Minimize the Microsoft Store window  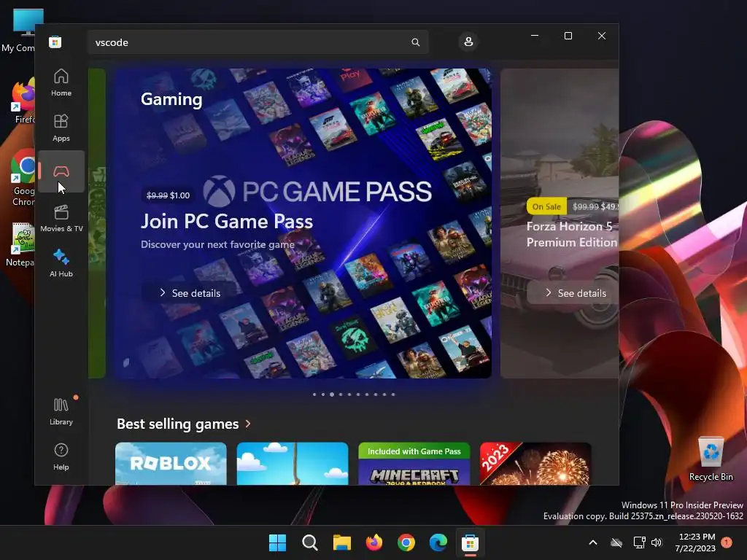coord(535,36)
